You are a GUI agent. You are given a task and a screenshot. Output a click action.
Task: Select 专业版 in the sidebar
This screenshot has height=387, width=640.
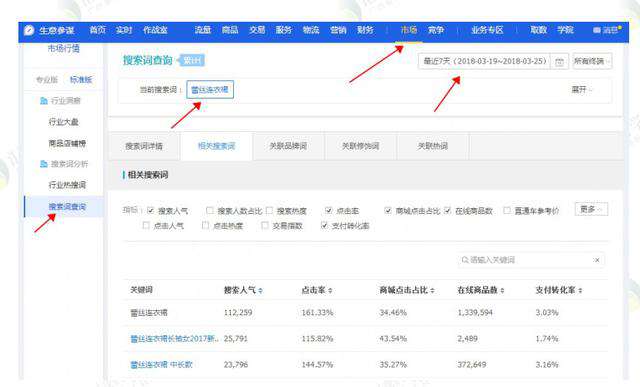(47, 80)
